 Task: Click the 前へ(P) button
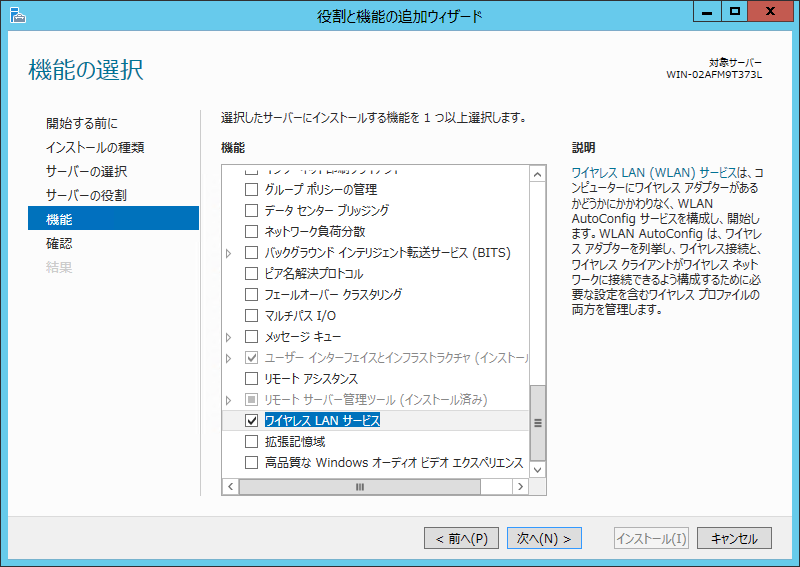click(x=461, y=538)
